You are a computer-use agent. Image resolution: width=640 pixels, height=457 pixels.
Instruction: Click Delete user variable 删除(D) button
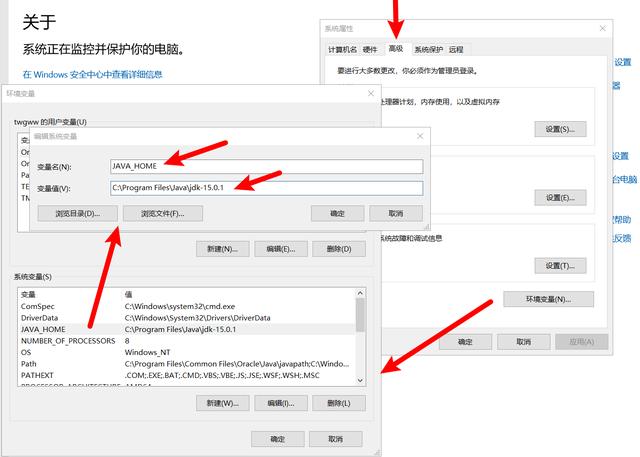(x=339, y=249)
